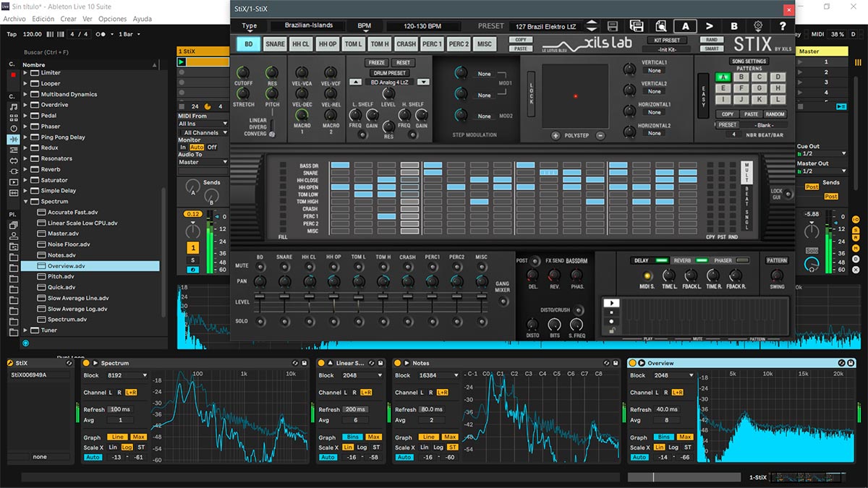Enable the PHASER effect LED
This screenshot has width=868, height=488.
click(x=742, y=260)
